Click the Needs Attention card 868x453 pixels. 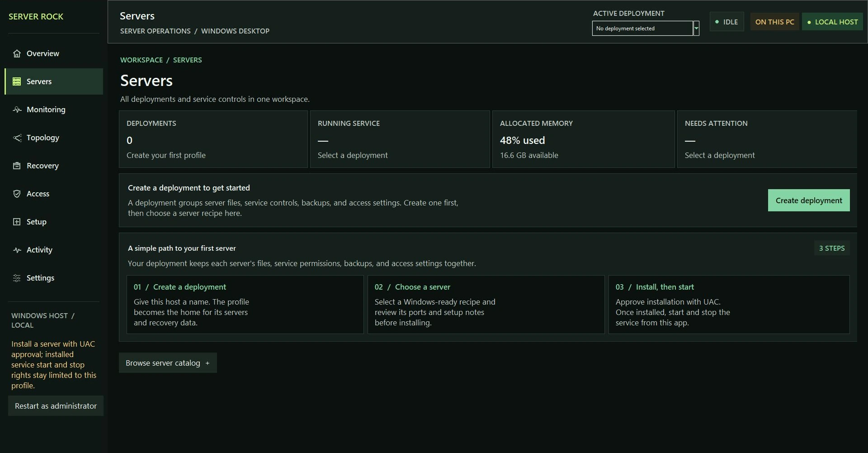[767, 139]
